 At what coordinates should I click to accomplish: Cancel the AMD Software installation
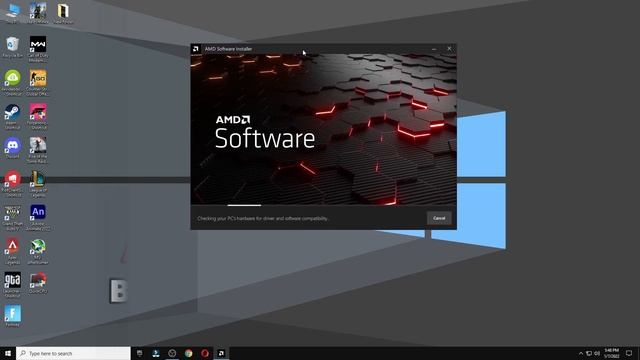pos(439,218)
